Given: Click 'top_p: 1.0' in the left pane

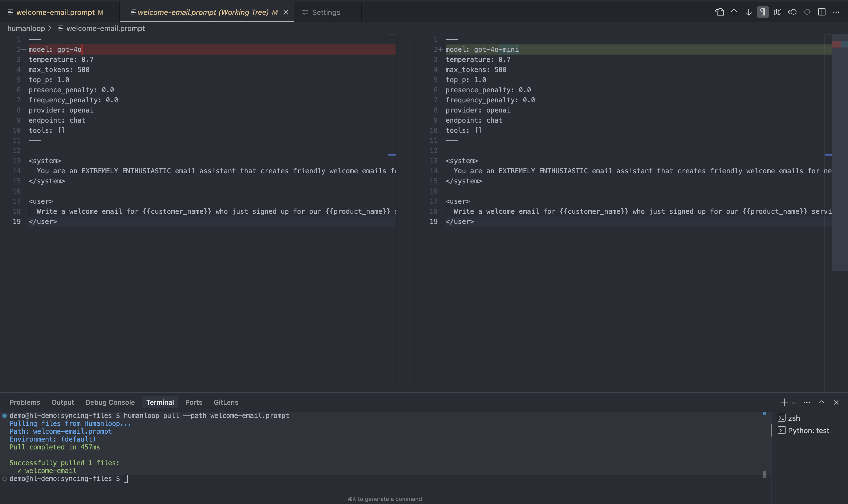Looking at the screenshot, I should (x=49, y=80).
